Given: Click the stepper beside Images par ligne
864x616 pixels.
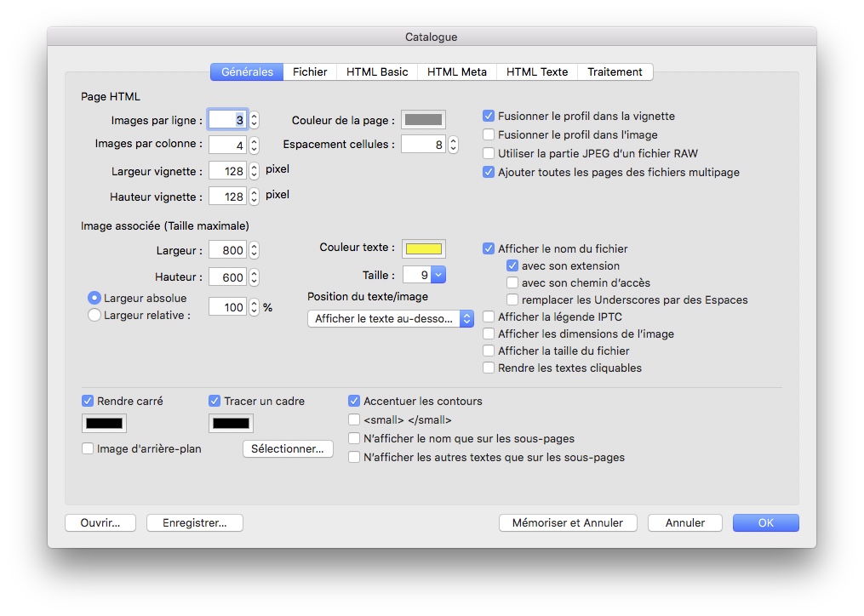Looking at the screenshot, I should coord(254,121).
